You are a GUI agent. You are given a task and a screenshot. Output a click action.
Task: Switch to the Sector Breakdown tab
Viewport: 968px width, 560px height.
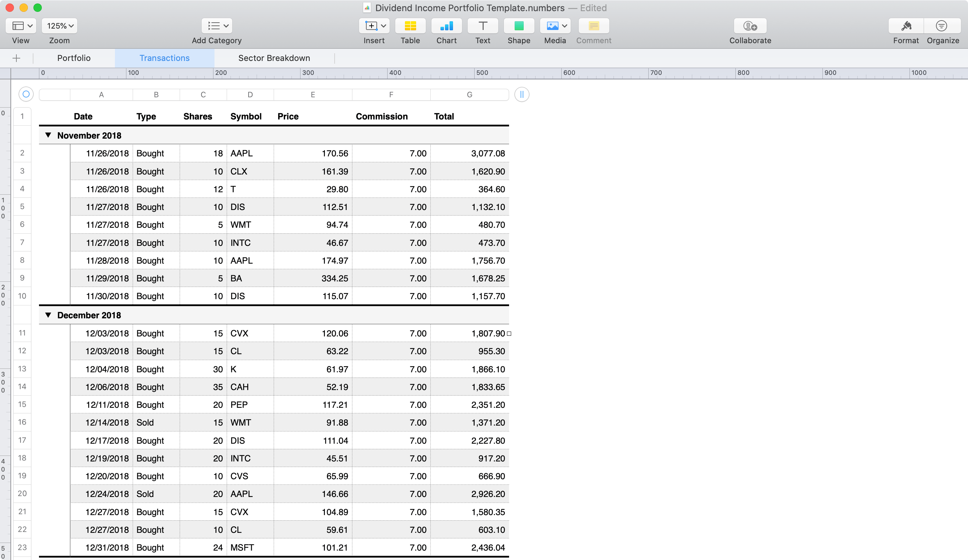[x=274, y=58]
